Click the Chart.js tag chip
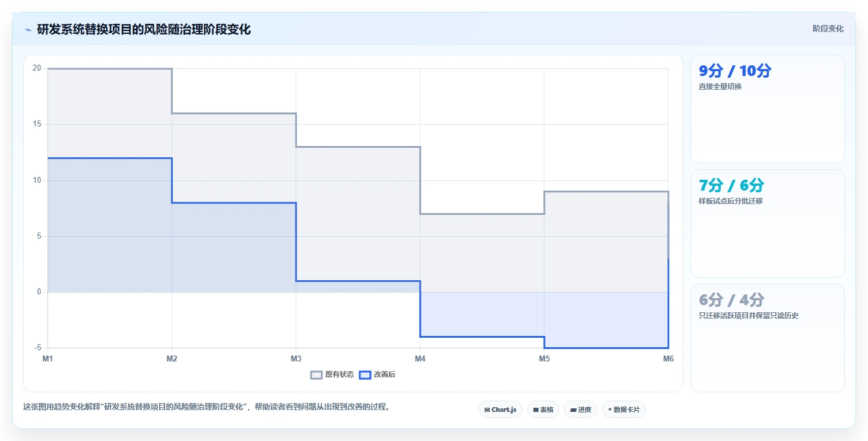Viewport: 868px width, 441px height. pos(500,410)
